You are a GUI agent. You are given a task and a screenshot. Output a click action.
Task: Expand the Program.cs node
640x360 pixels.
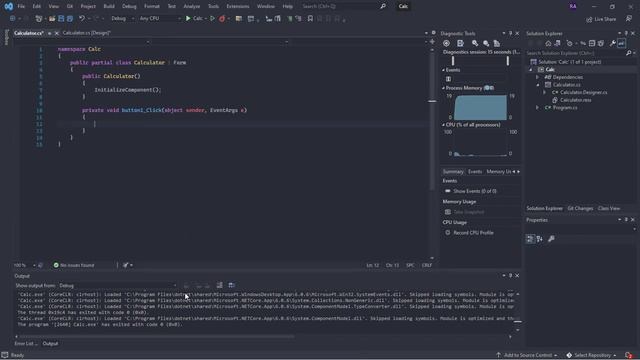[538, 108]
